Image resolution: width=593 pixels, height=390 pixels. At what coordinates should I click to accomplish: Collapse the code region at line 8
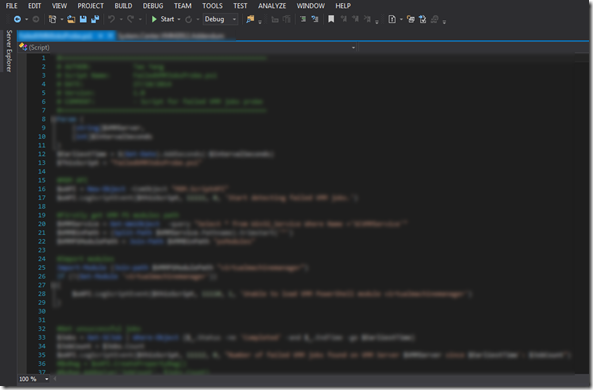coord(54,119)
